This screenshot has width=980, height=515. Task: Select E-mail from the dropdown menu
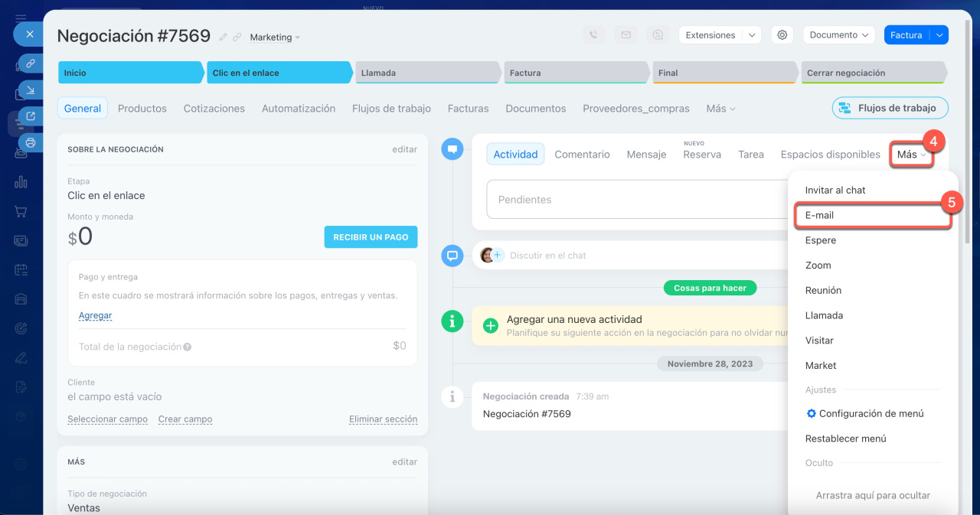pyautogui.click(x=819, y=216)
